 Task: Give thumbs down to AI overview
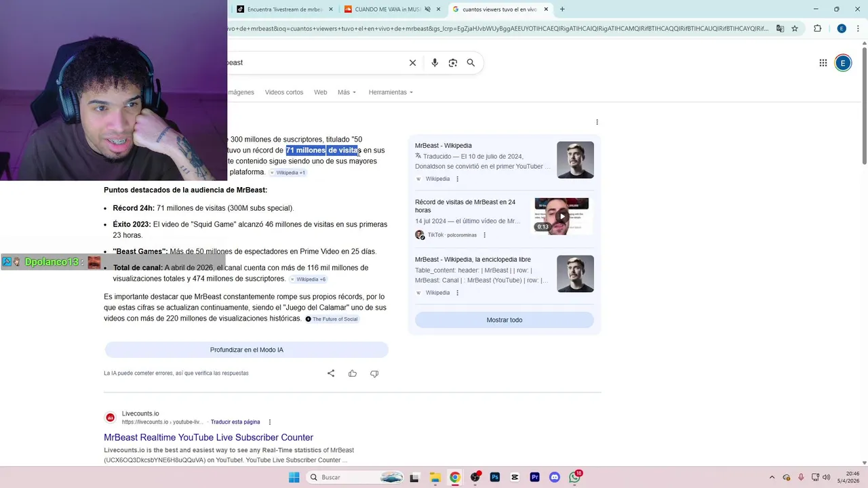(374, 373)
